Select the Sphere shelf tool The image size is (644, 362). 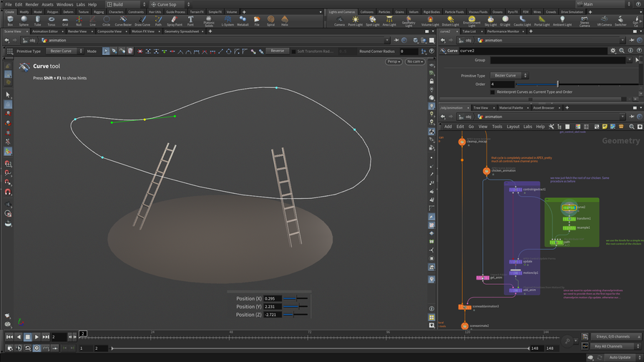[24, 21]
